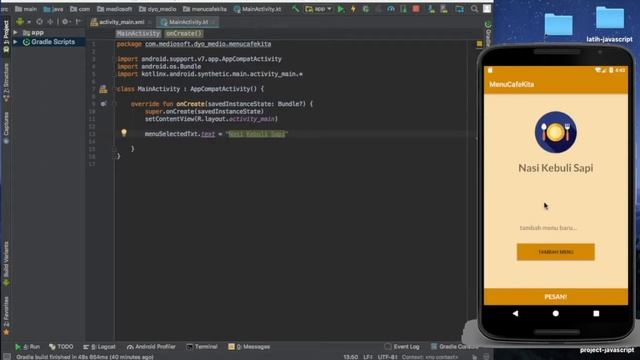The image size is (640, 360).
Task: Open the project-javascript desktop folder
Action: [607, 350]
